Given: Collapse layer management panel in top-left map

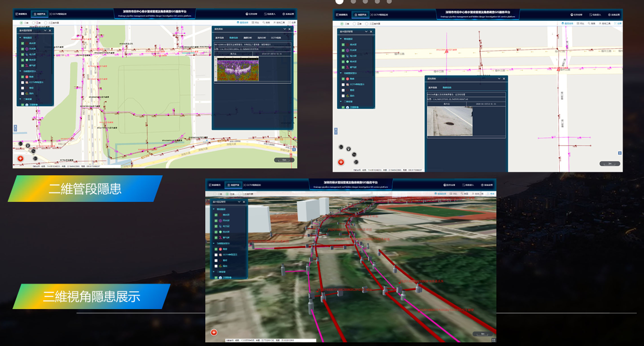Looking at the screenshot, I should pos(44,30).
